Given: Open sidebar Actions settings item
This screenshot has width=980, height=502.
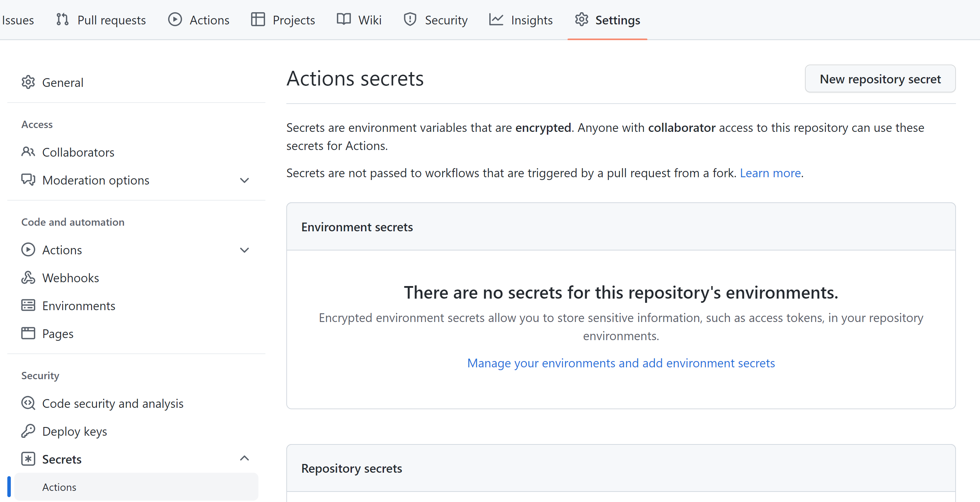Looking at the screenshot, I should [136, 250].
